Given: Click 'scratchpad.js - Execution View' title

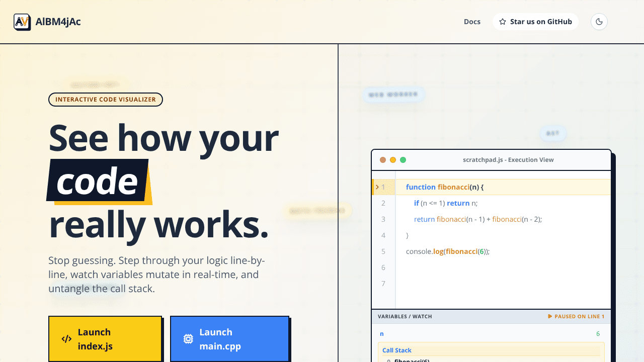Looking at the screenshot, I should pyautogui.click(x=508, y=160).
